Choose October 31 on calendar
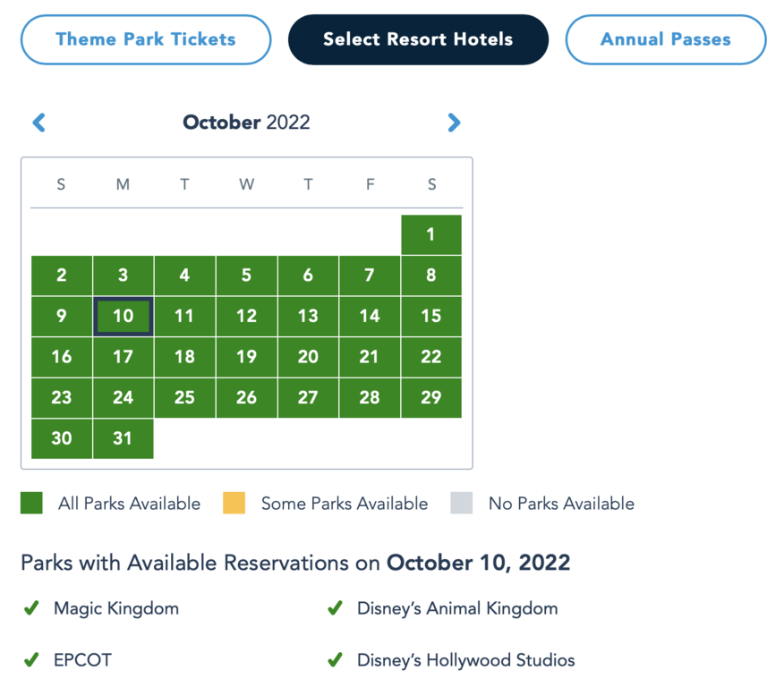 pos(124,438)
